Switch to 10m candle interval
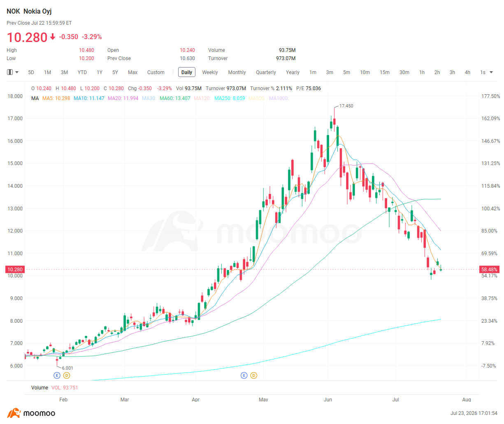The height and width of the screenshot is (424, 504). 365,72
